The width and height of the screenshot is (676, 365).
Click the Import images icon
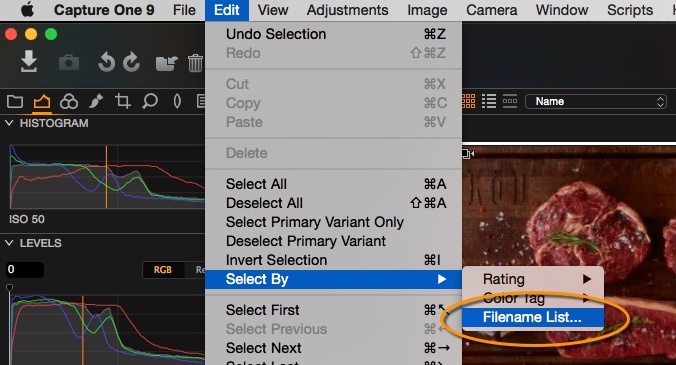[28, 61]
